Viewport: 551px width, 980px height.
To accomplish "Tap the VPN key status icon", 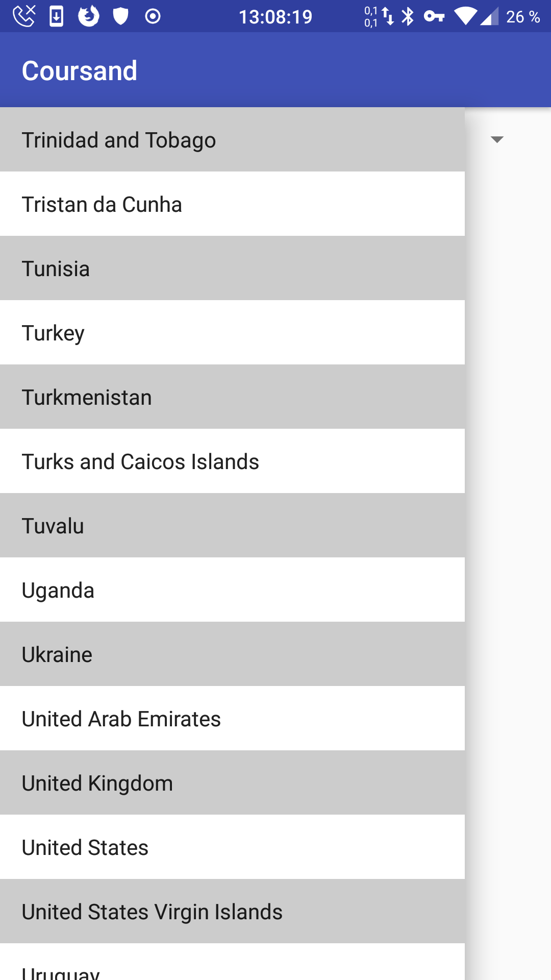I will point(434,16).
